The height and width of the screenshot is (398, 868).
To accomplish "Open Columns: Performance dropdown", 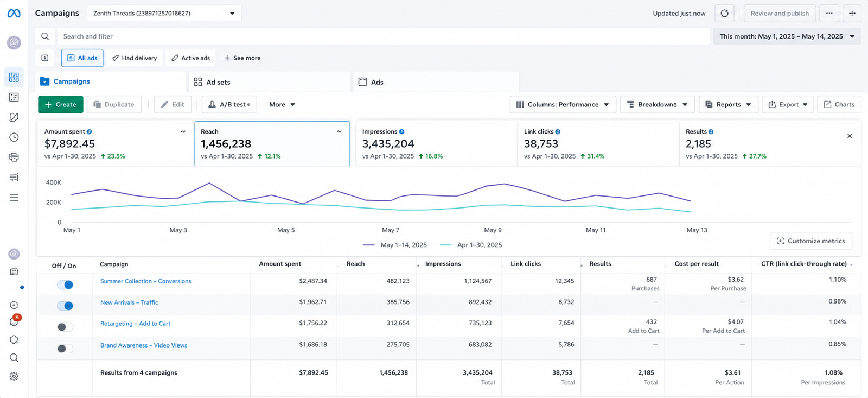I will click(x=563, y=105).
